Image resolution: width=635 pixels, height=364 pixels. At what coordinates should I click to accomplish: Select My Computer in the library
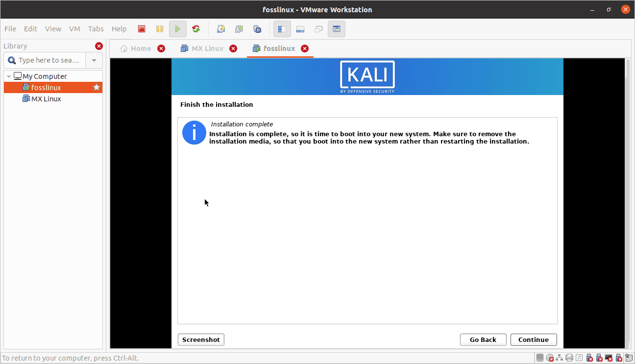tap(45, 76)
